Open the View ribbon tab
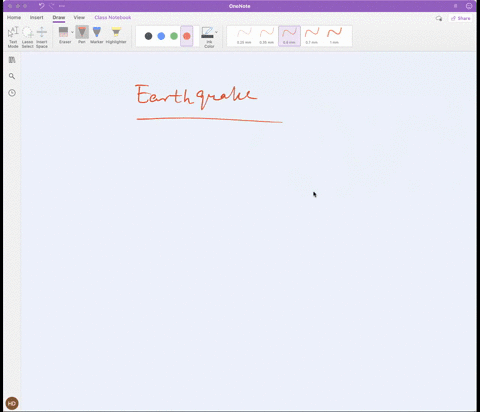The image size is (480, 412). coord(79,17)
